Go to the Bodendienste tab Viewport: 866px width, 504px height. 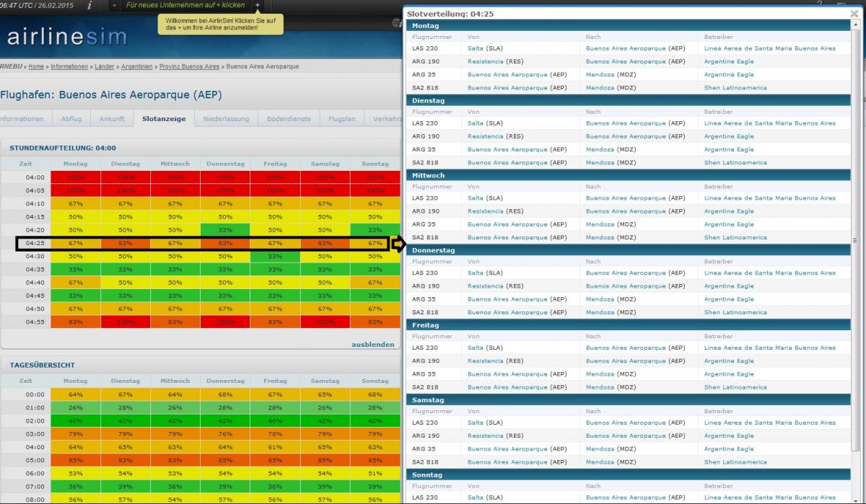[289, 118]
